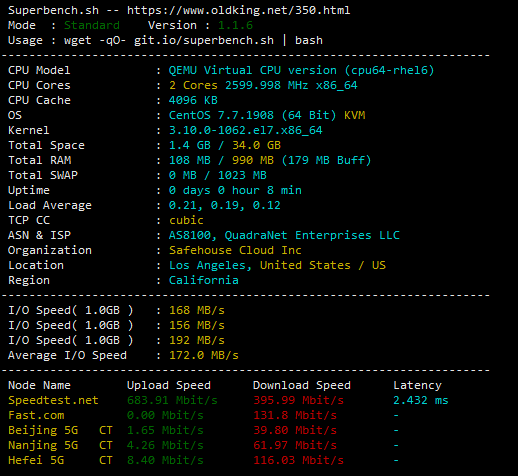Image resolution: width=518 pixels, height=476 pixels.
Task: Click the Total Space value
Action: (225, 145)
